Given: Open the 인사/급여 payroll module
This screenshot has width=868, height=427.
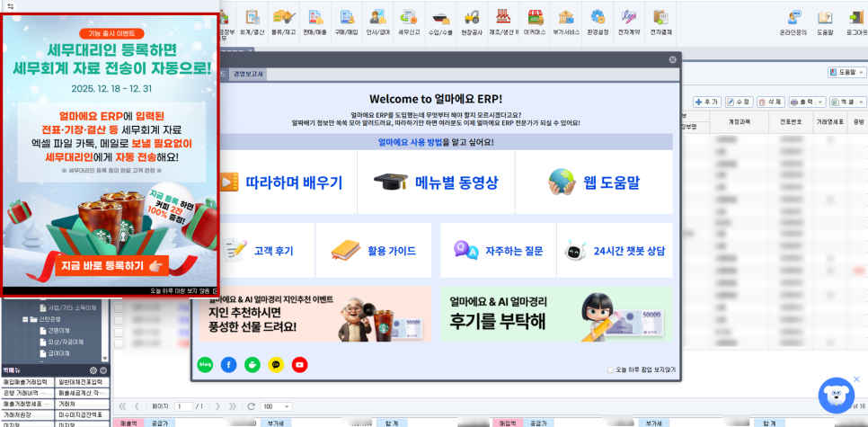Looking at the screenshot, I should click(378, 22).
